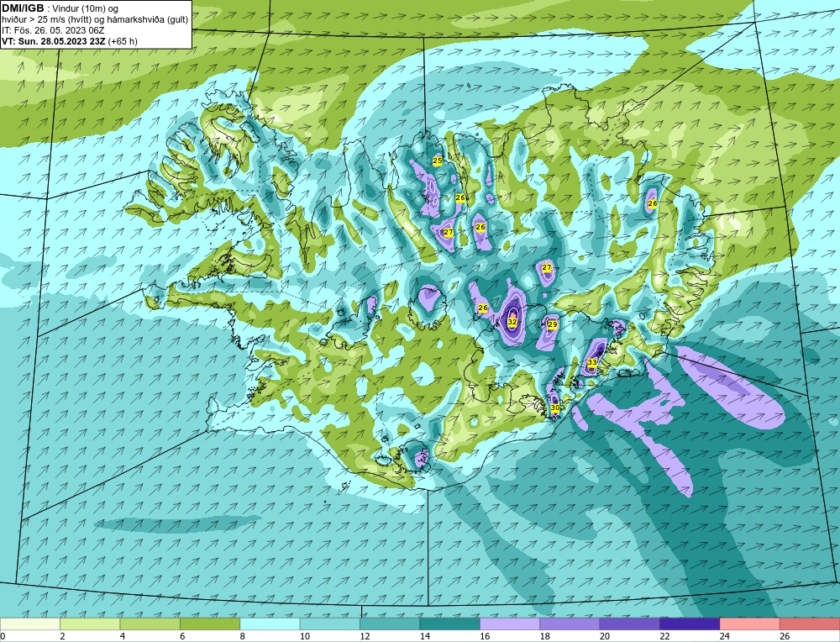840x642 pixels.
Task: Click the 'IT: Fös. 26. 05. 2023 06Z' line
Action: [x=53, y=30]
